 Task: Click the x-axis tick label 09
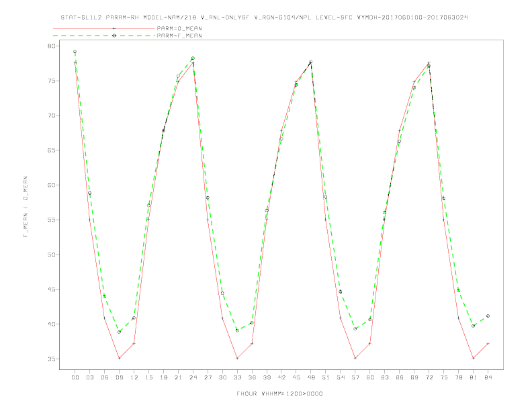click(120, 377)
